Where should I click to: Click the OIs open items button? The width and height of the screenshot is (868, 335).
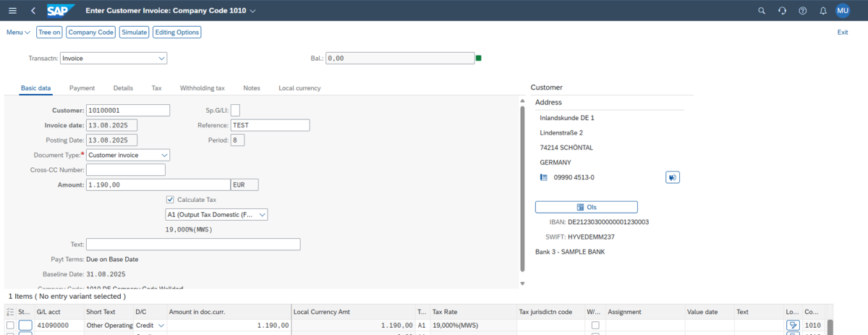[x=586, y=207]
